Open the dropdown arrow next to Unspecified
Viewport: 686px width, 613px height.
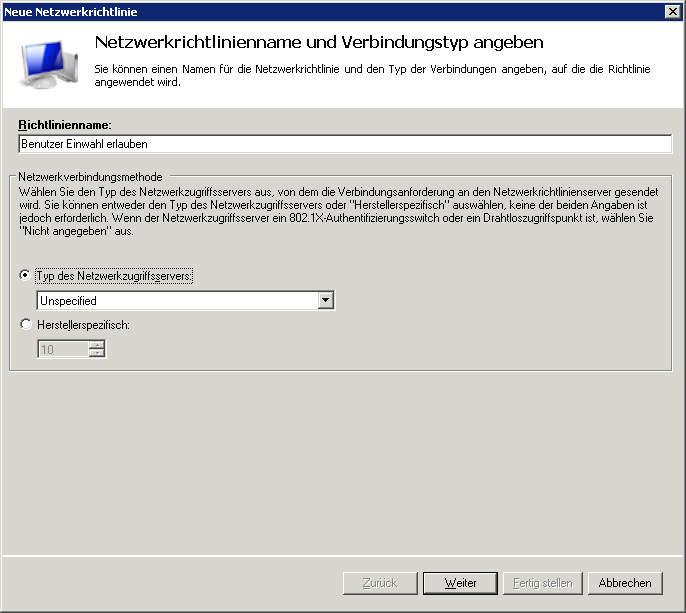click(x=325, y=300)
